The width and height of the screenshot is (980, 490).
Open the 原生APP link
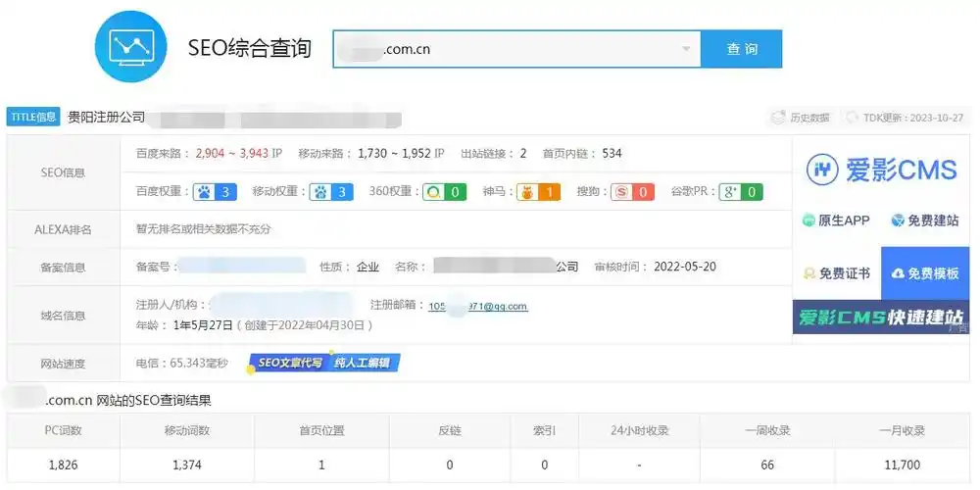(x=836, y=220)
